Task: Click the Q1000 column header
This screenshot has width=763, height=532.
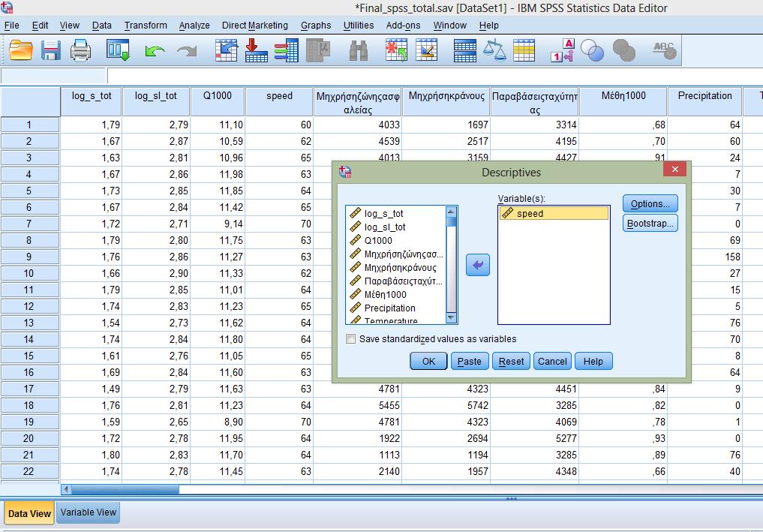Action: pos(218,102)
